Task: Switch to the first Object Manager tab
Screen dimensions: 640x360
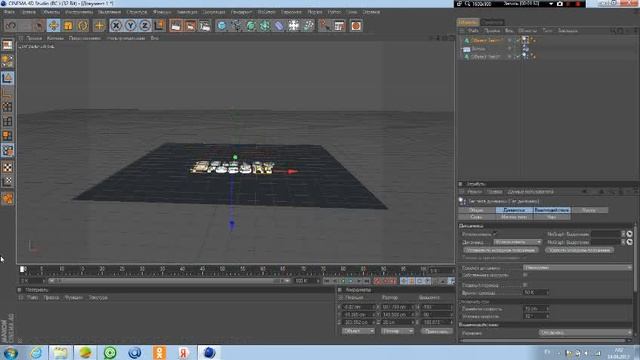Action: (467, 22)
